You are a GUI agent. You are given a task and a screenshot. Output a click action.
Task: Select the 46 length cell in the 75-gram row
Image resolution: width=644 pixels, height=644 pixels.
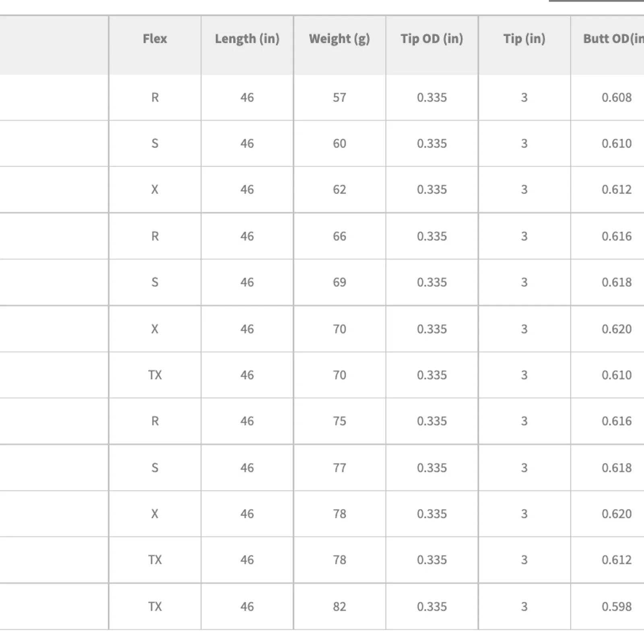247,421
